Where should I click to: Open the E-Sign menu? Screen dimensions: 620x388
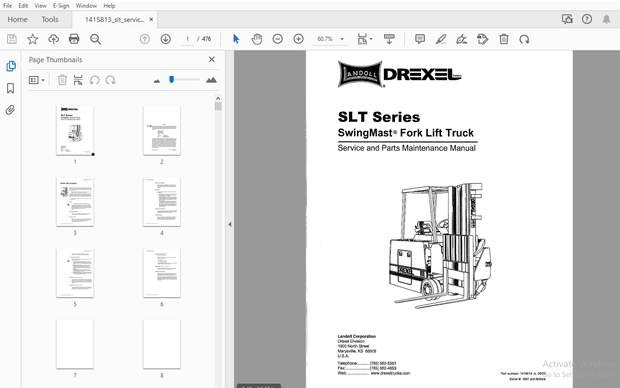tap(61, 6)
